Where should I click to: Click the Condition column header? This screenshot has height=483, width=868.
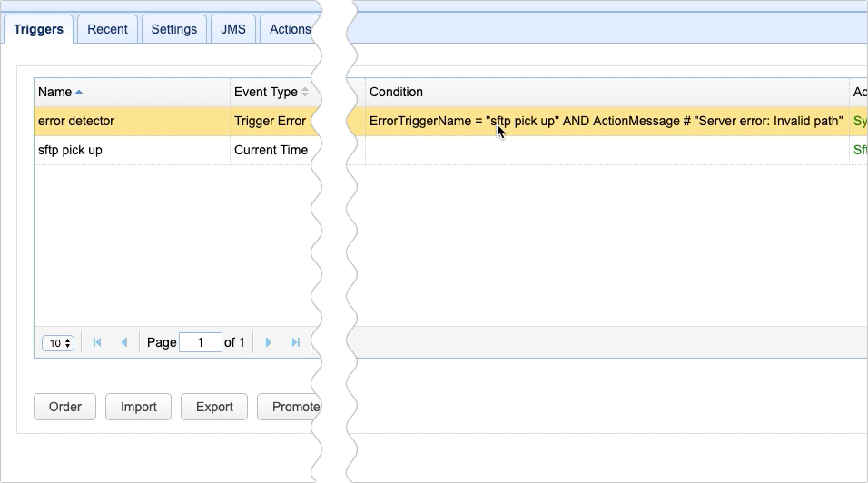tap(396, 92)
